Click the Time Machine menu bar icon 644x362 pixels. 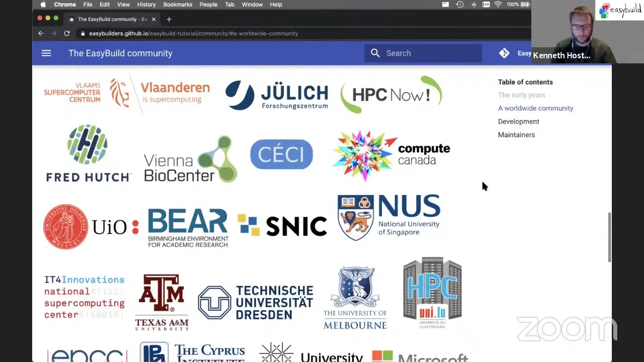coord(460,5)
